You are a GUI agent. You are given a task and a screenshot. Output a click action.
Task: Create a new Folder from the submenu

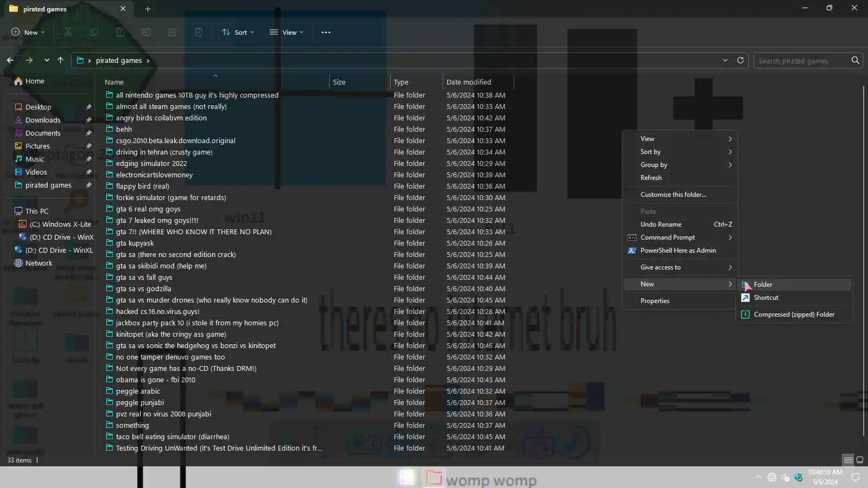click(794, 285)
